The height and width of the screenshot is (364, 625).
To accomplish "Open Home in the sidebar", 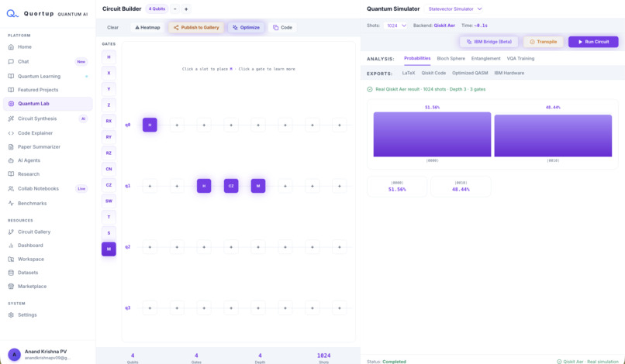I will point(48,47).
